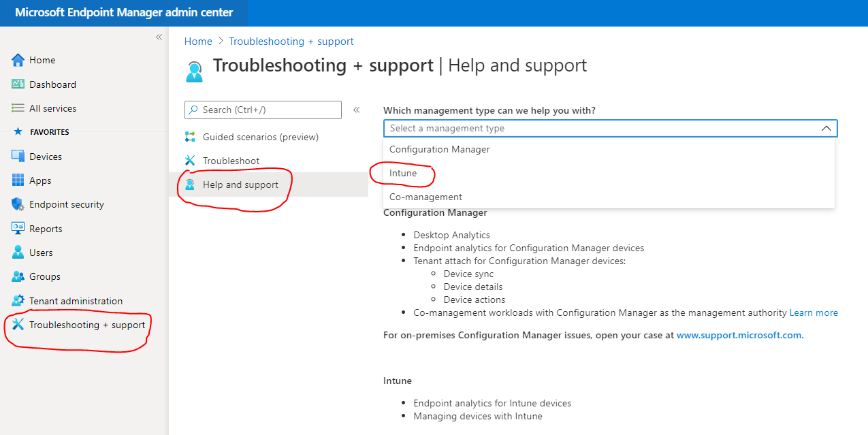Click the Devices monitor icon

18,157
